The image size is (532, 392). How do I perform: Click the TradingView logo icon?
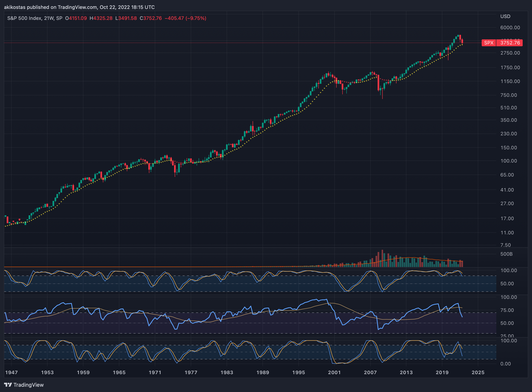[x=8, y=385]
